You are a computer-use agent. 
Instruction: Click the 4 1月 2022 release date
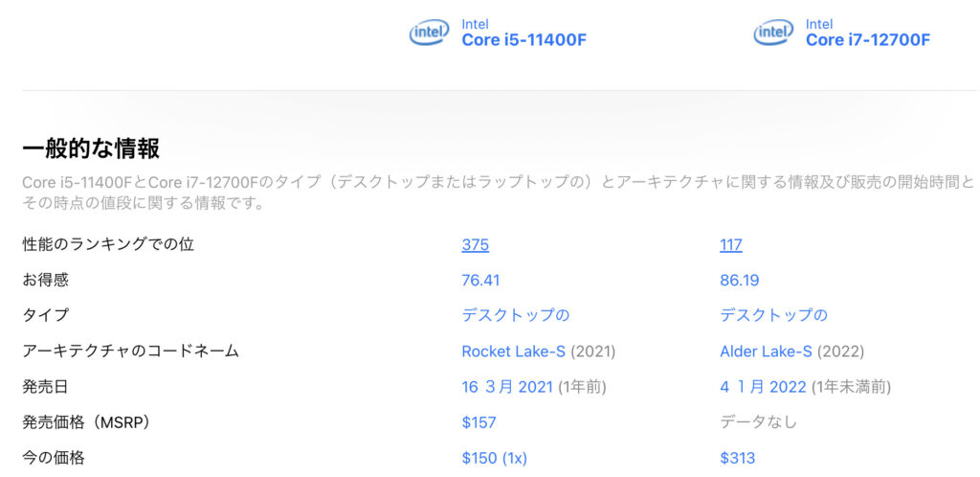(x=763, y=387)
